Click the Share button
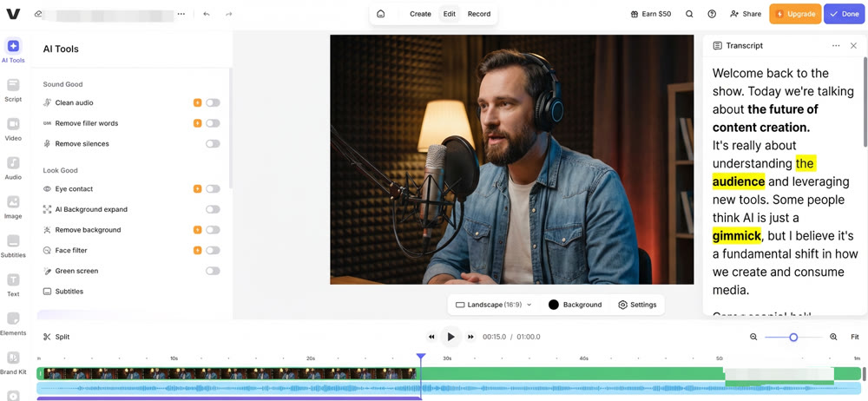 tap(746, 14)
